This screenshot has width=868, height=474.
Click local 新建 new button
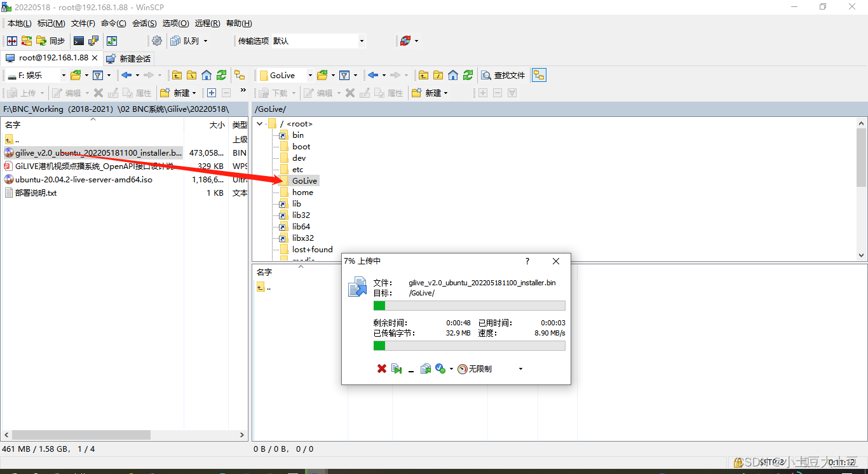(178, 93)
